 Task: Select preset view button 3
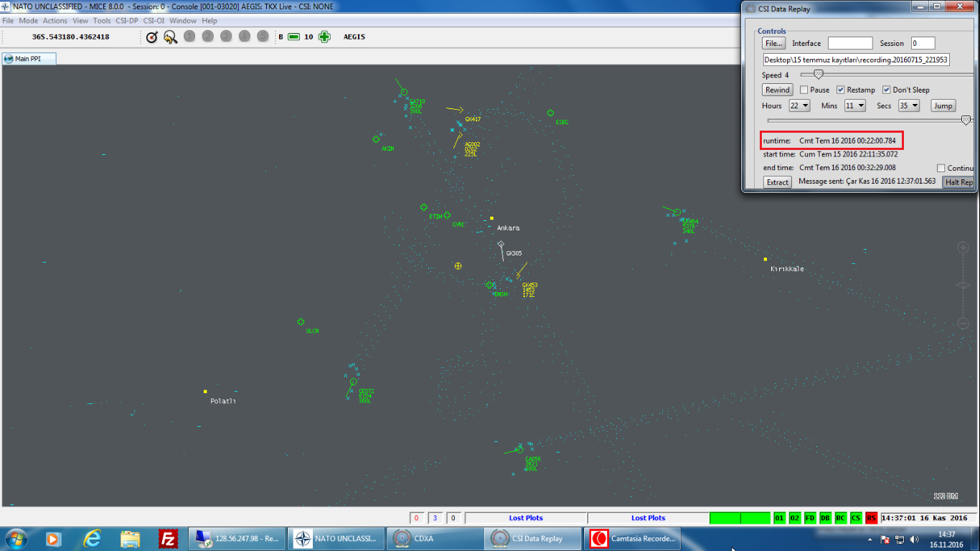point(226,36)
